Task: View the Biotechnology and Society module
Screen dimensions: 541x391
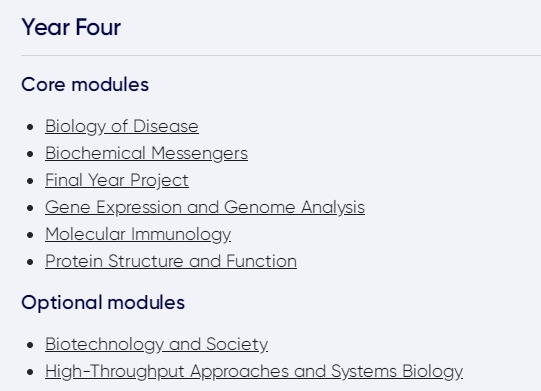Action: point(156,344)
